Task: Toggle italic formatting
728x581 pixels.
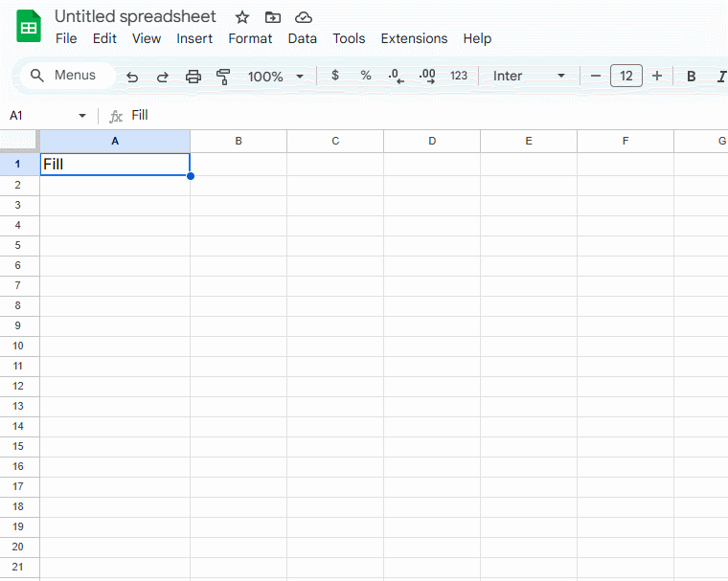Action: [720, 76]
